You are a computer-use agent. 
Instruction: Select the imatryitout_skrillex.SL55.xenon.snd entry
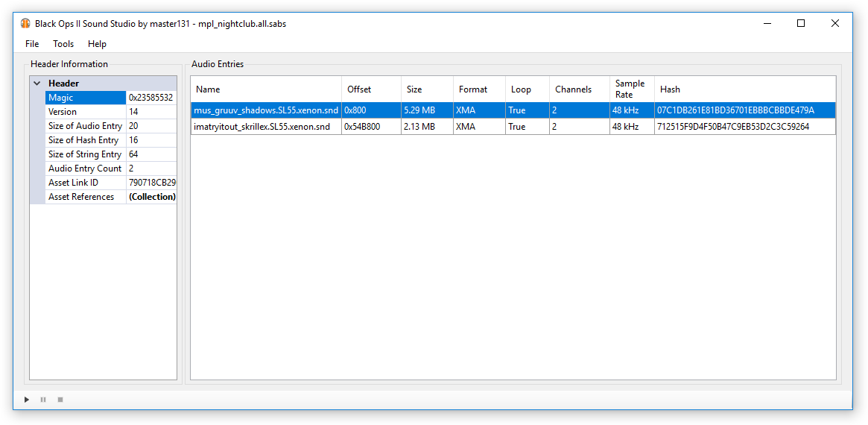pyautogui.click(x=513, y=126)
